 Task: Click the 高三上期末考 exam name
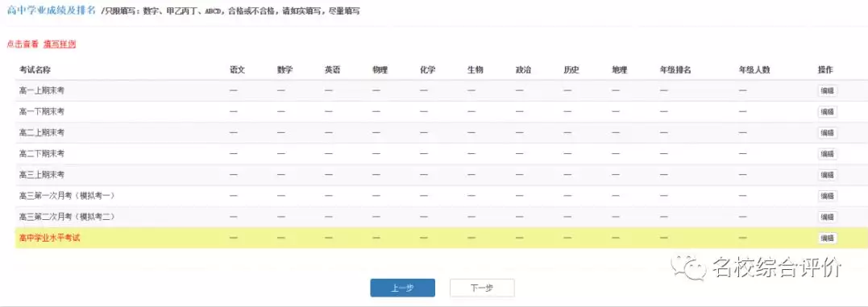42,174
